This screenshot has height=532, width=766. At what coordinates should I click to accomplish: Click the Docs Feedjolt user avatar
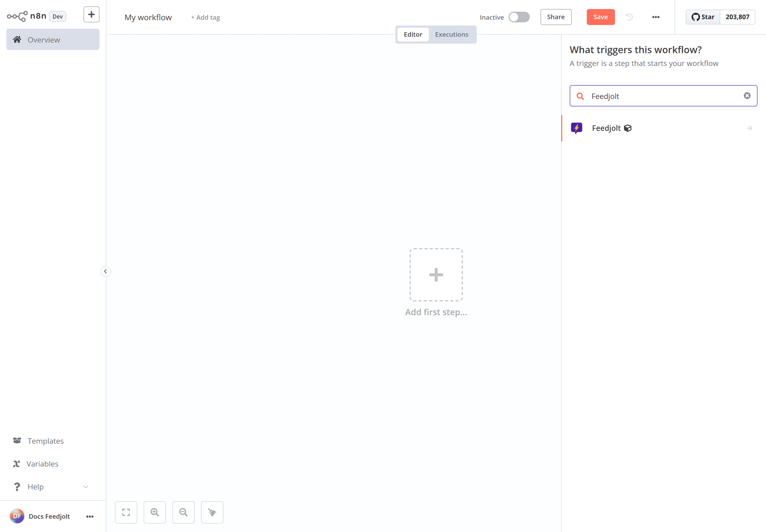[x=17, y=516]
